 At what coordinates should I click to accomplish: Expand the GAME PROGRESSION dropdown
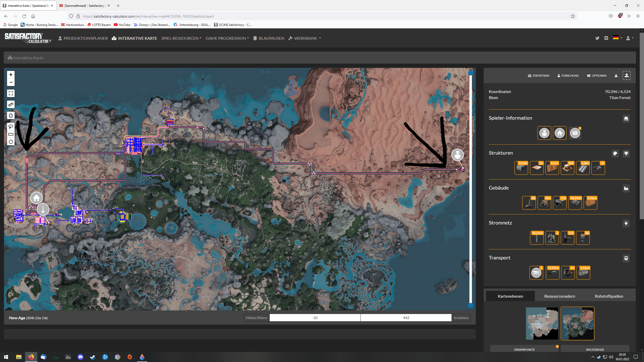pyautogui.click(x=227, y=38)
